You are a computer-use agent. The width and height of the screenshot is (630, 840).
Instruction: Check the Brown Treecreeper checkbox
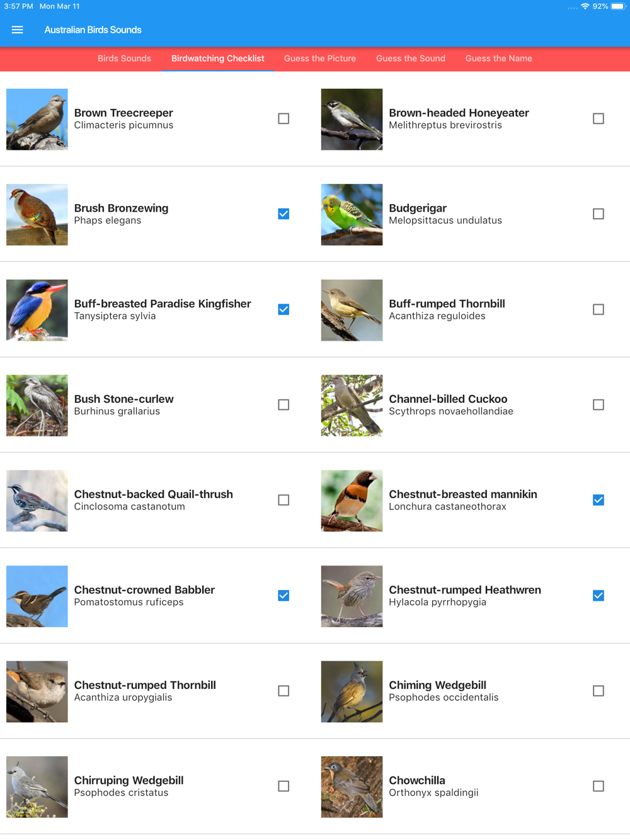[x=283, y=118]
